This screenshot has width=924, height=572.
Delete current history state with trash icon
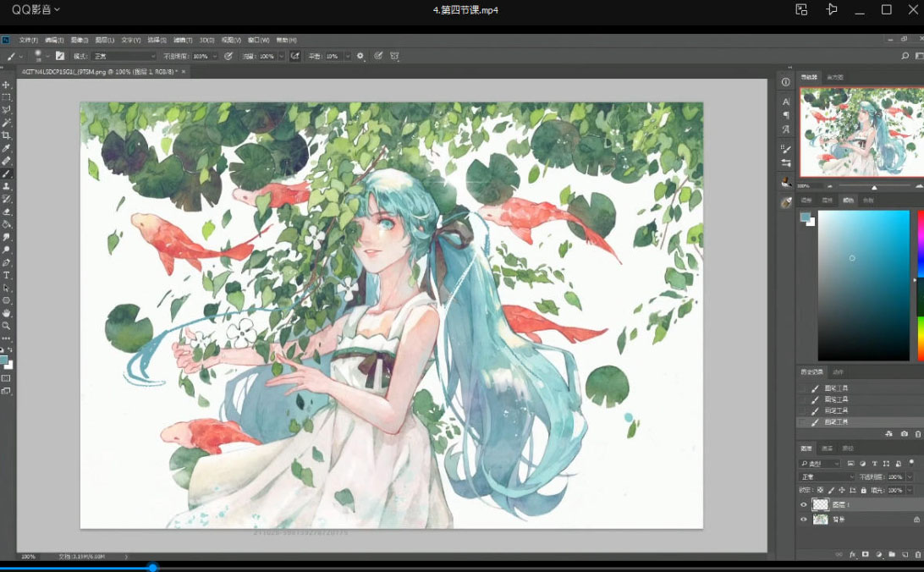[x=917, y=434]
